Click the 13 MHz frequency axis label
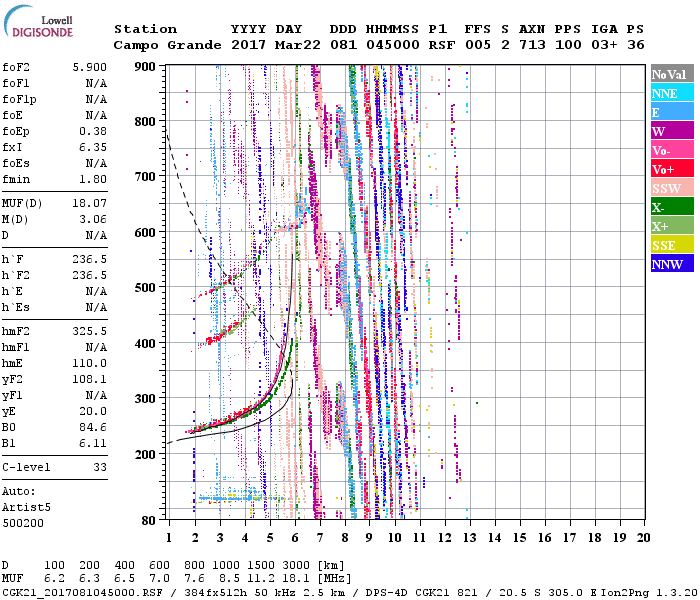The width and height of the screenshot is (700, 600). click(469, 538)
